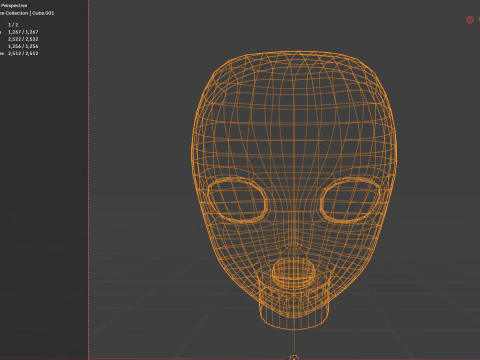480x360 pixels.
Task: Click the '1 / 2' objects statistic
Action: pyautogui.click(x=13, y=25)
